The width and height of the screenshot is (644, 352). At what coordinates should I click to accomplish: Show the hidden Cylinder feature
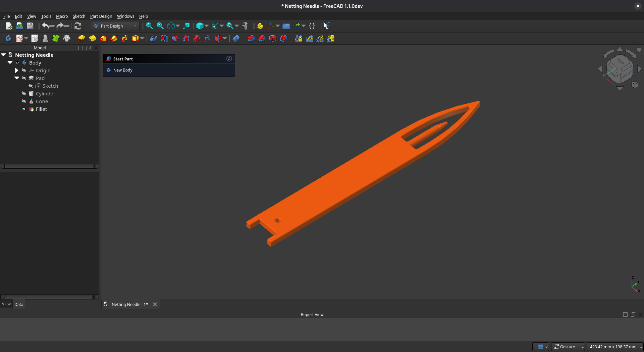24,94
